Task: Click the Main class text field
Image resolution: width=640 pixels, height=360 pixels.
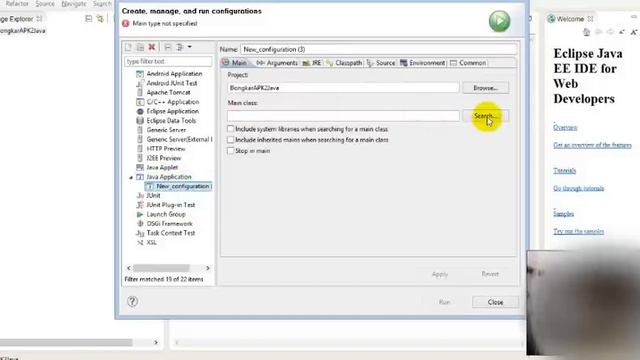Action: 343,116
